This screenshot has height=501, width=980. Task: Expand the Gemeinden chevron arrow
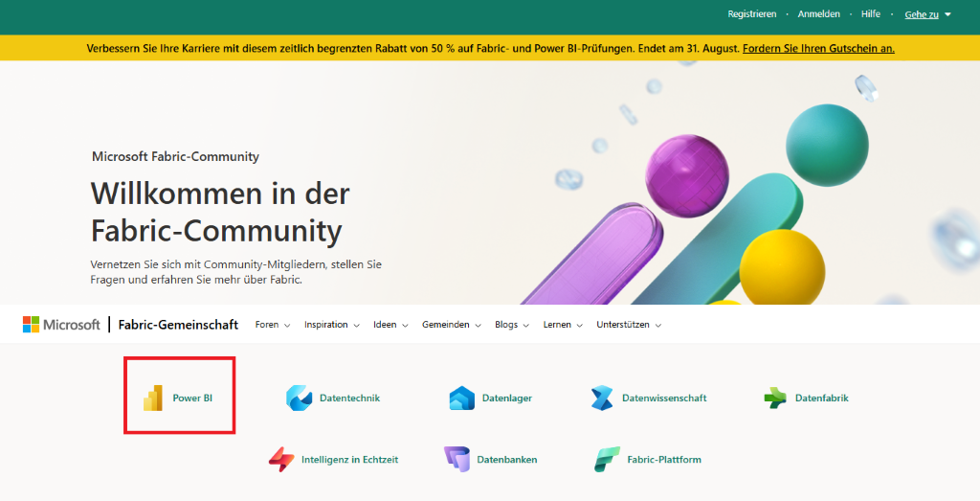click(478, 326)
